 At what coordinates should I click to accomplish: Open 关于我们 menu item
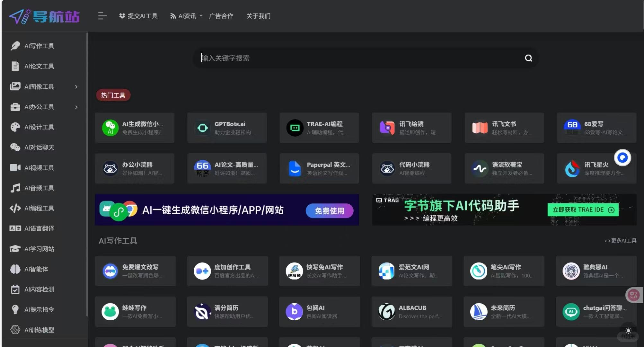pos(258,16)
